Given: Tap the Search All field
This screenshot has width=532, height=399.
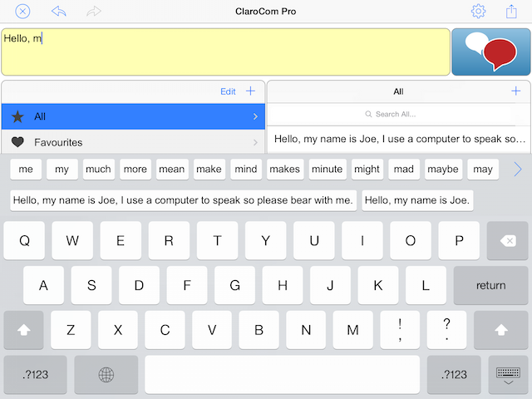Looking at the screenshot, I should [x=392, y=114].
